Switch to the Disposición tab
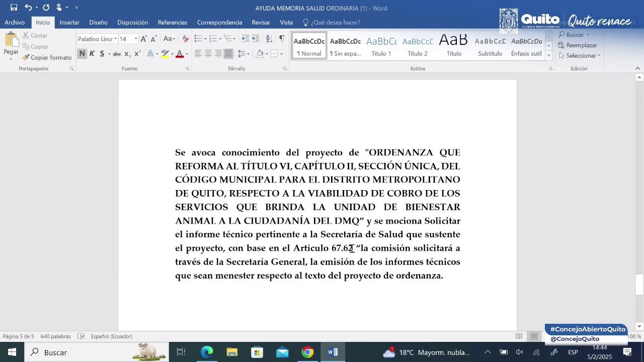Image resolution: width=644 pixels, height=362 pixels. (133, 22)
